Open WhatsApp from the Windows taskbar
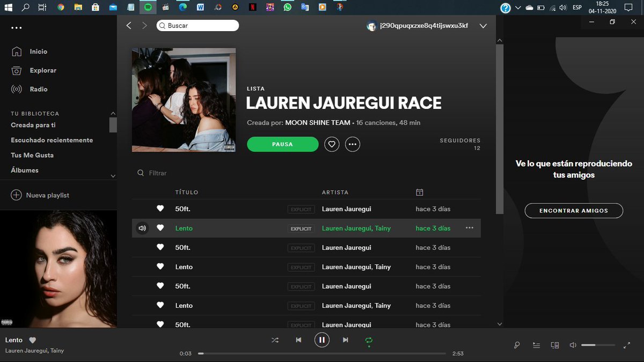This screenshot has width=644, height=362. tap(288, 8)
